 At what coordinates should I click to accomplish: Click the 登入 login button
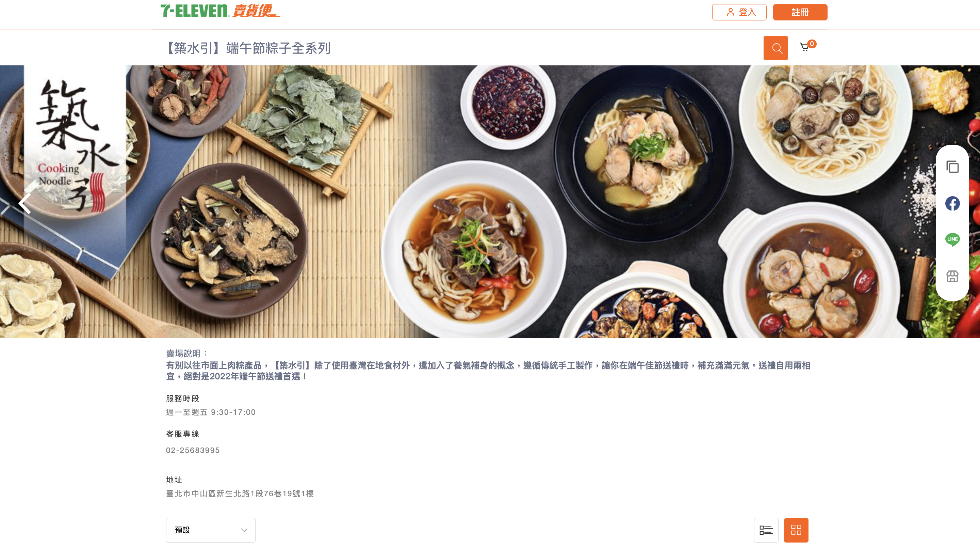pos(739,12)
